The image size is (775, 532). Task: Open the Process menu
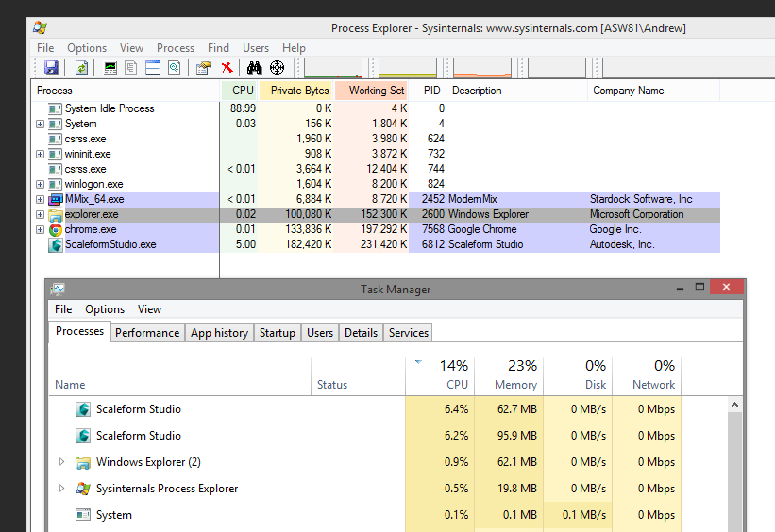pyautogui.click(x=176, y=48)
